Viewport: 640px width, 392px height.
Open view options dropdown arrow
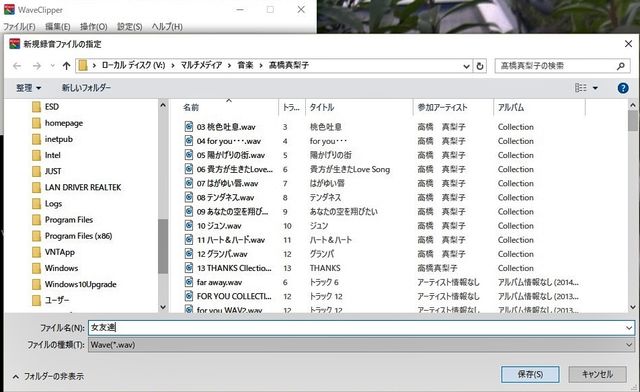595,88
